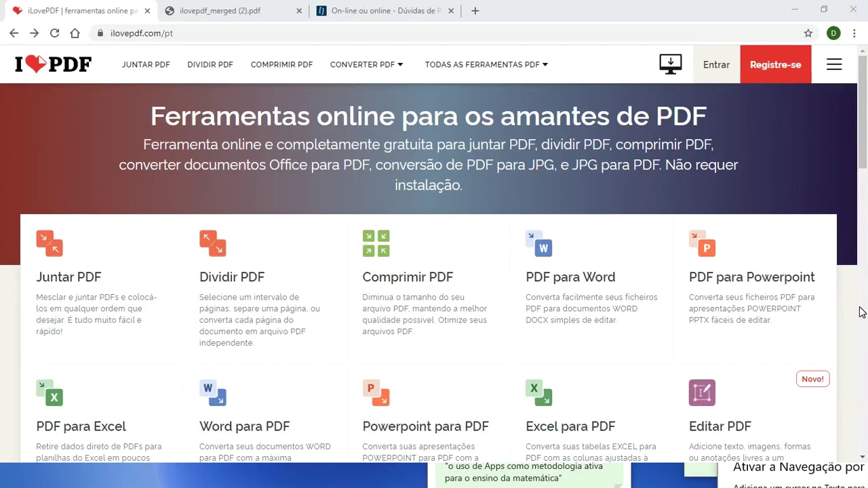Open the PDF para Word tool title
The image size is (868, 488).
click(570, 277)
